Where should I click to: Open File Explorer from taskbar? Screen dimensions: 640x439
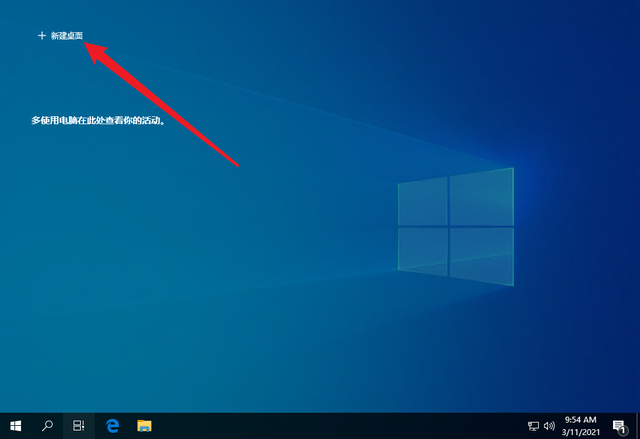click(x=144, y=426)
